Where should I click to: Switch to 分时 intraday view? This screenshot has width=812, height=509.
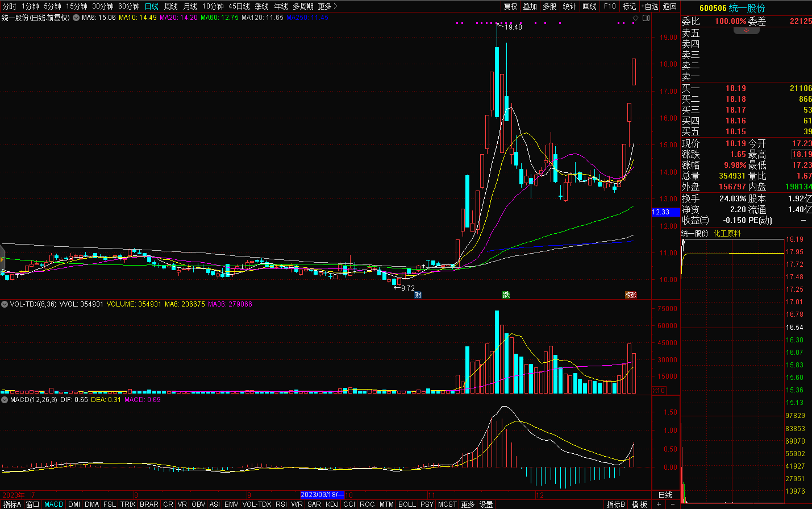coord(10,6)
